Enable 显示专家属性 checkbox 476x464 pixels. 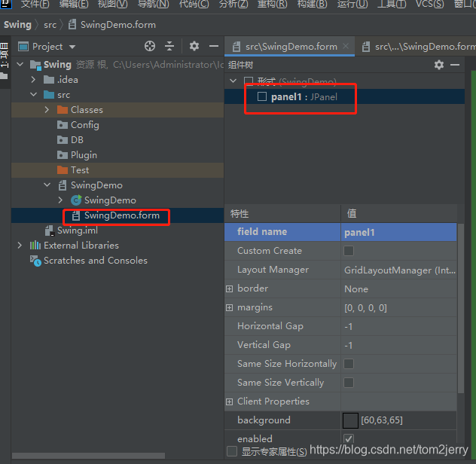pyautogui.click(x=232, y=451)
